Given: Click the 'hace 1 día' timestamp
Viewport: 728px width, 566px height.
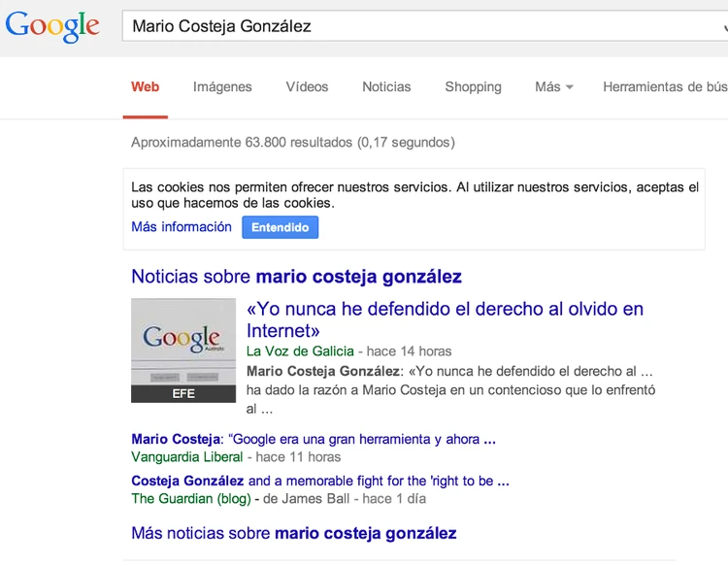Looking at the screenshot, I should pos(394,499).
